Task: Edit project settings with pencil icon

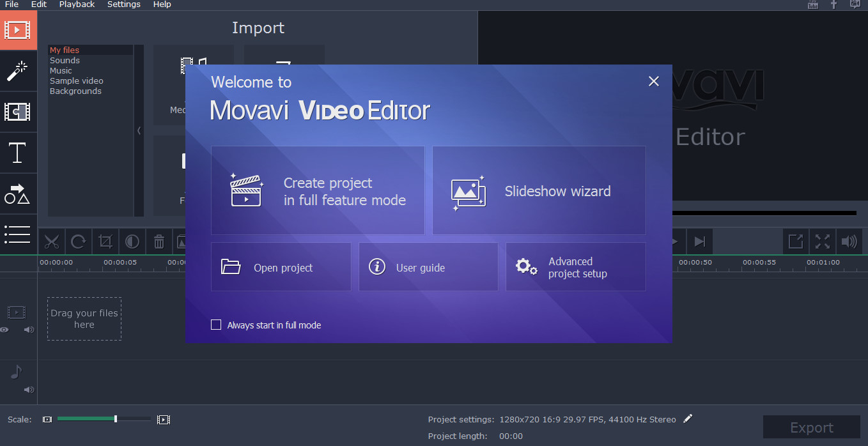Action: 688,419
